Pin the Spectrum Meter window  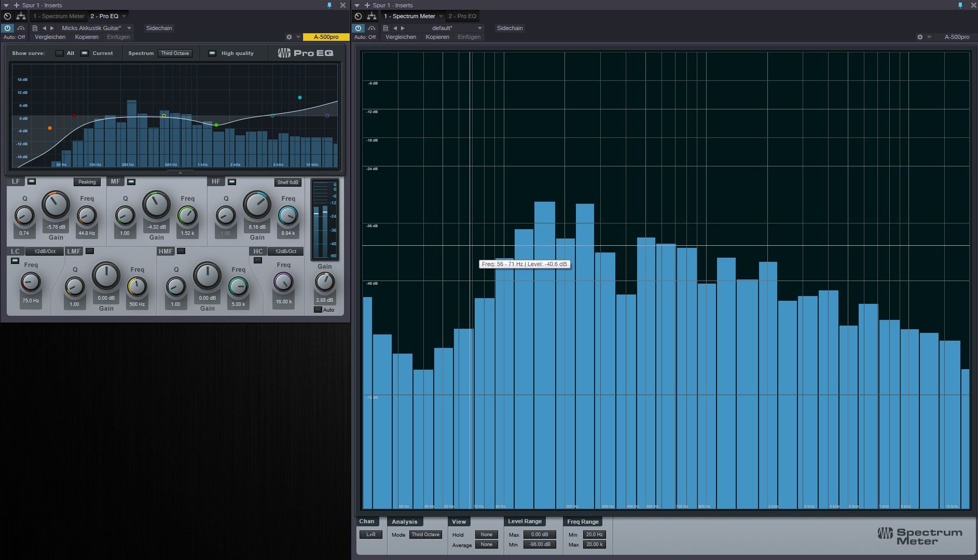[960, 5]
